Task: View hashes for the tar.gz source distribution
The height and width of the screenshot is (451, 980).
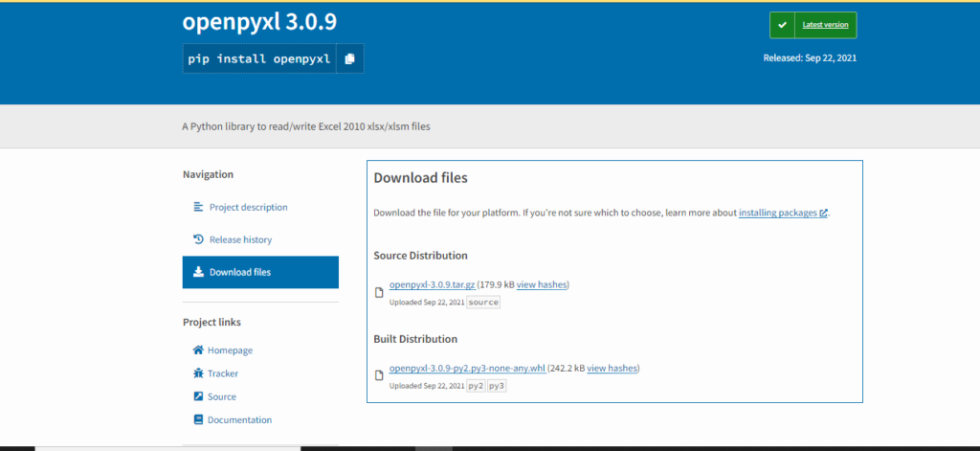Action: click(543, 284)
